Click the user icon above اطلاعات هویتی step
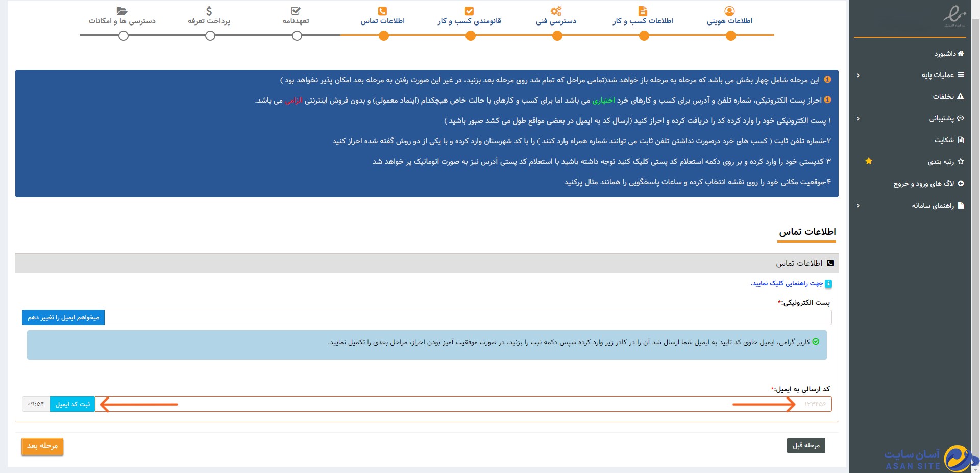 coord(729,11)
